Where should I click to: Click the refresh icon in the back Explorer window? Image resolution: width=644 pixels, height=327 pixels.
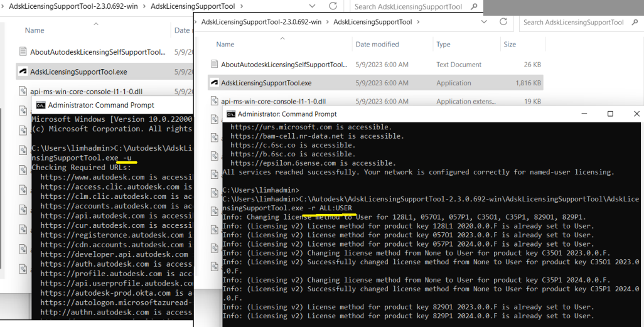[333, 6]
